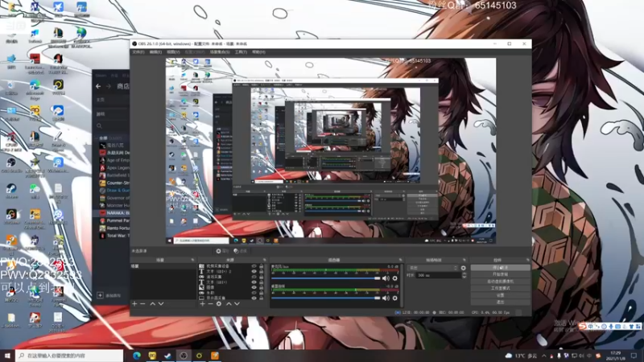Move the scene down in the Scenes dock
The width and height of the screenshot is (644, 362).
tap(161, 304)
